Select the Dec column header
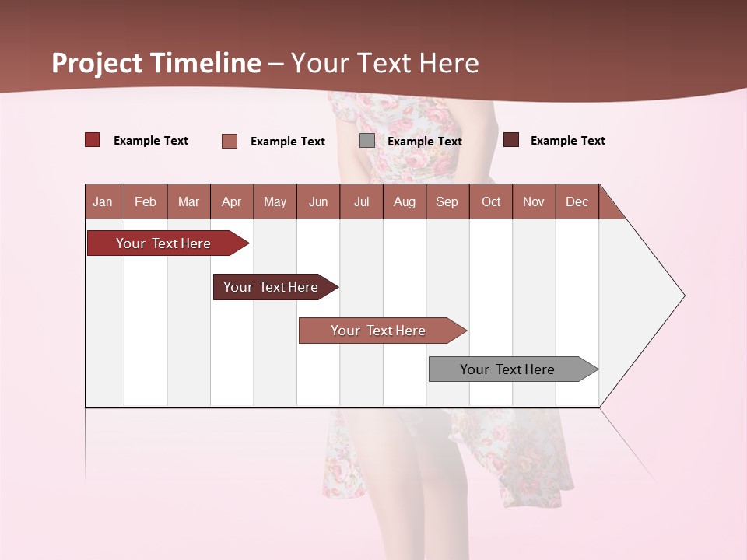The height and width of the screenshot is (560, 747). (577, 201)
